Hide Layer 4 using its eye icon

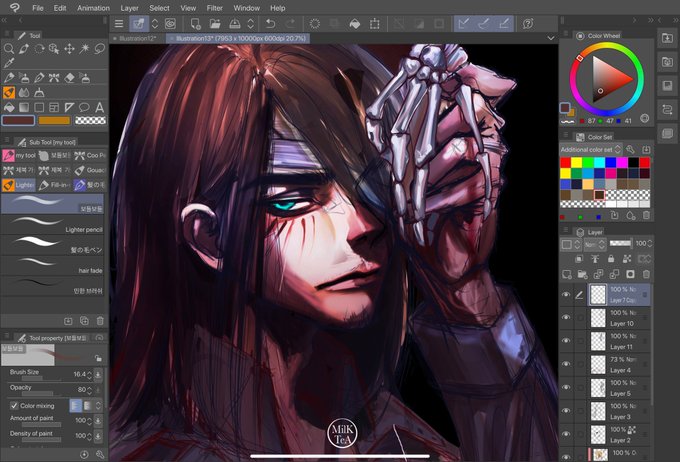pos(566,364)
